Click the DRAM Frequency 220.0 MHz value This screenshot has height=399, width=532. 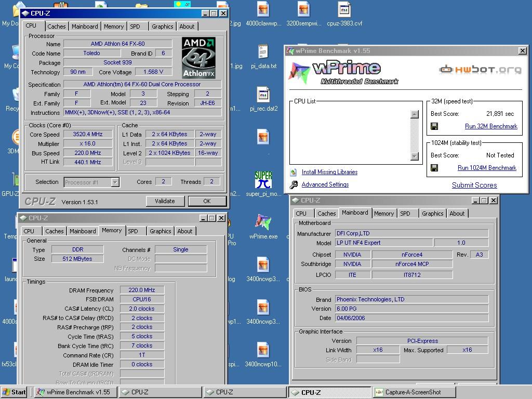pyautogui.click(x=142, y=290)
